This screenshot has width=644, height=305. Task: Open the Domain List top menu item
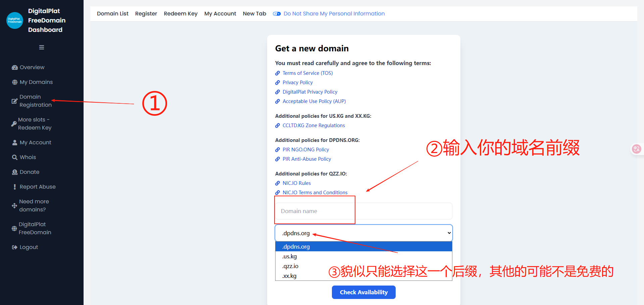pos(113,14)
